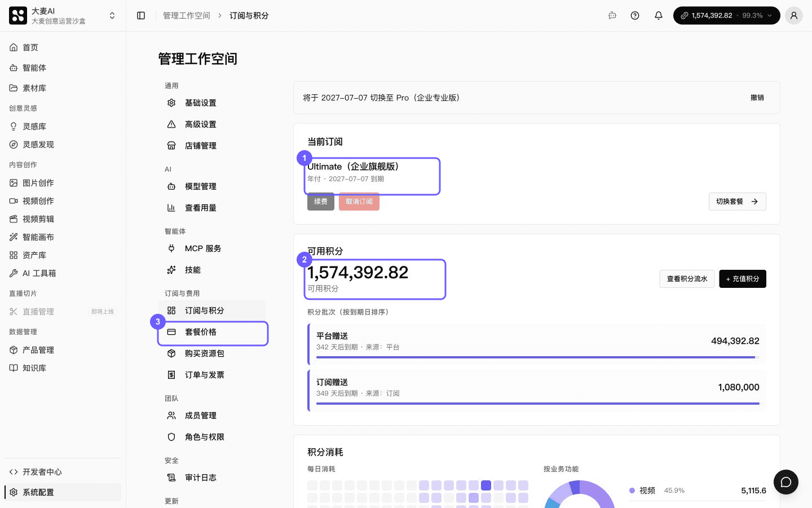Viewport: 812px width, 508px height.
Task: Click the 1,080,000 batch amount
Action: 739,387
